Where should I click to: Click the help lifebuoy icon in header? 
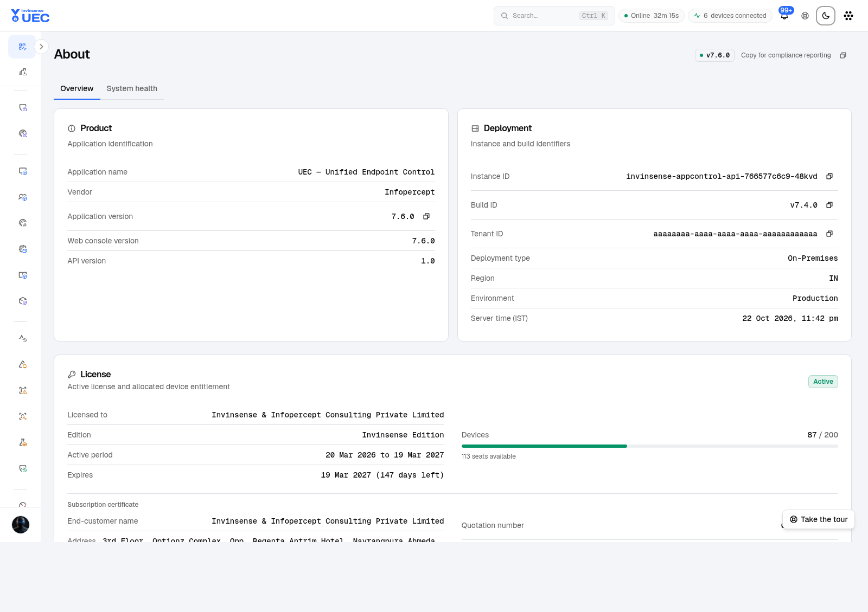click(805, 16)
